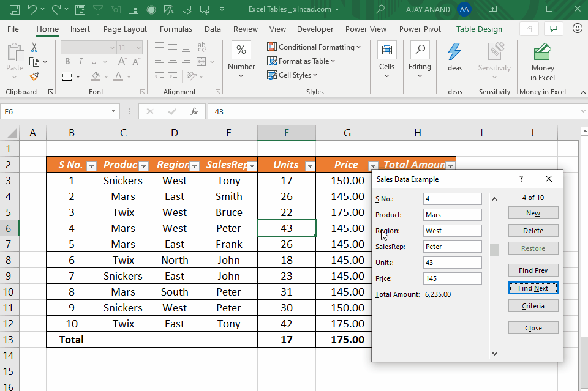Redo the last action

pos(56,9)
